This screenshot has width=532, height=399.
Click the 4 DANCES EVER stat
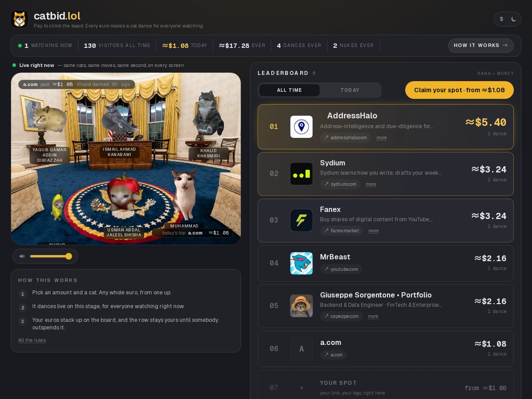click(299, 46)
